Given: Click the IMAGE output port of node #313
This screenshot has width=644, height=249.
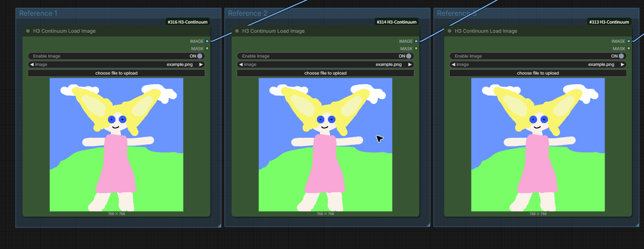Looking at the screenshot, I should tap(629, 41).
